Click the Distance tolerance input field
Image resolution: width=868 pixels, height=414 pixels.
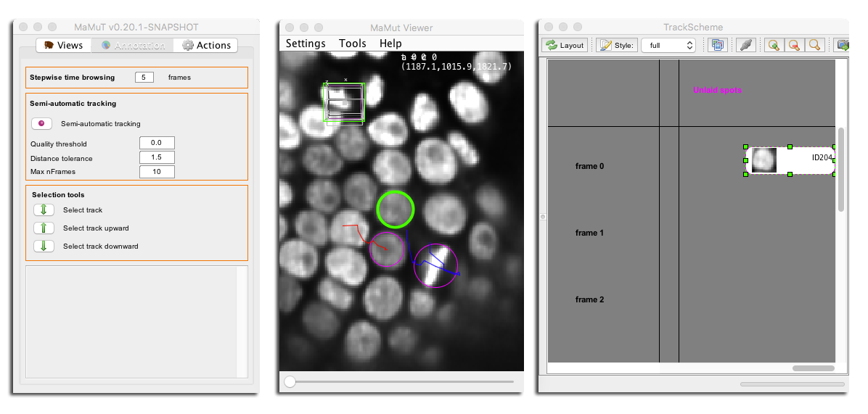coord(157,158)
